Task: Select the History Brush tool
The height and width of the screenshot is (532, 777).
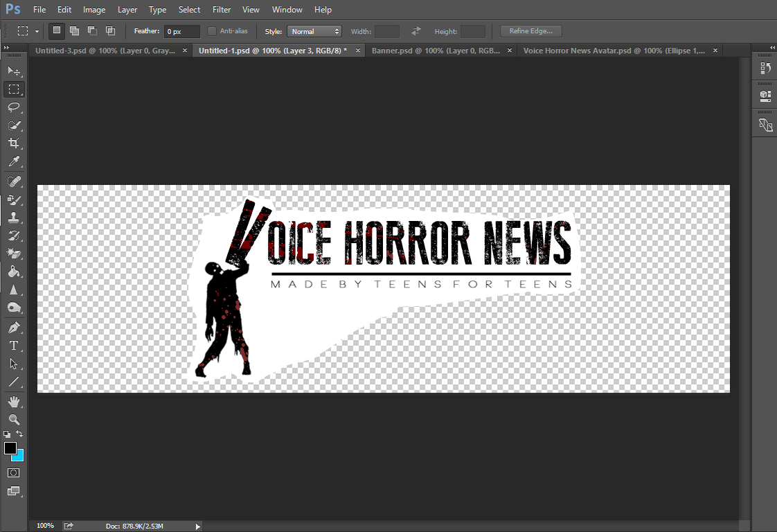Action: 14,236
